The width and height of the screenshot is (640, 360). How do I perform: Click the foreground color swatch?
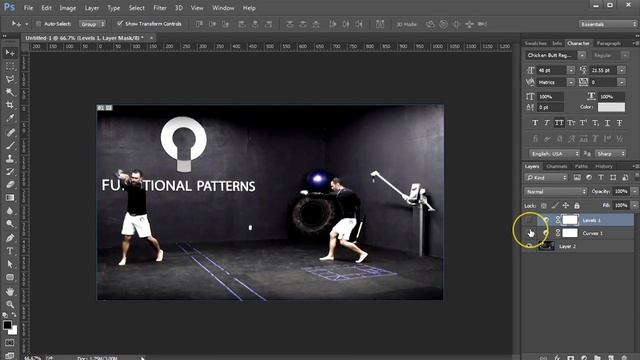click(7, 325)
